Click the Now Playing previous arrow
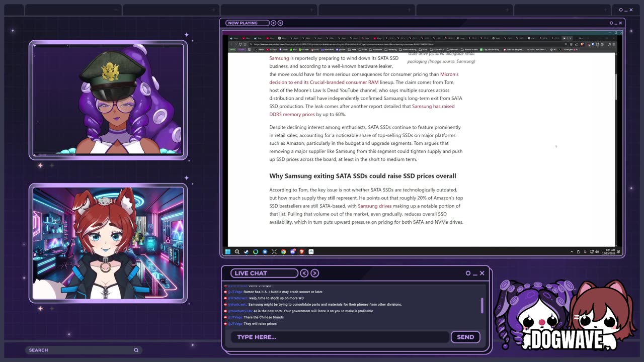This screenshot has height=362, width=644. click(x=274, y=23)
